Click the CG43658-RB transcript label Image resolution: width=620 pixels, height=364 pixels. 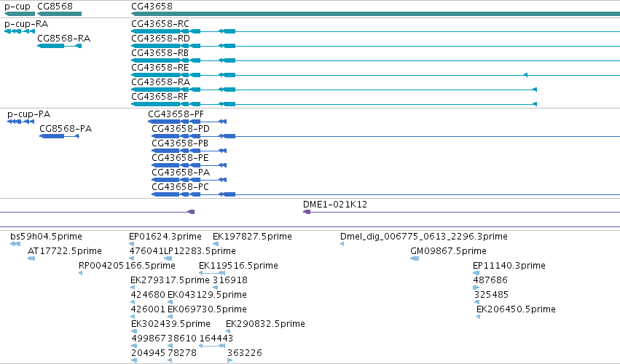pyautogui.click(x=160, y=53)
